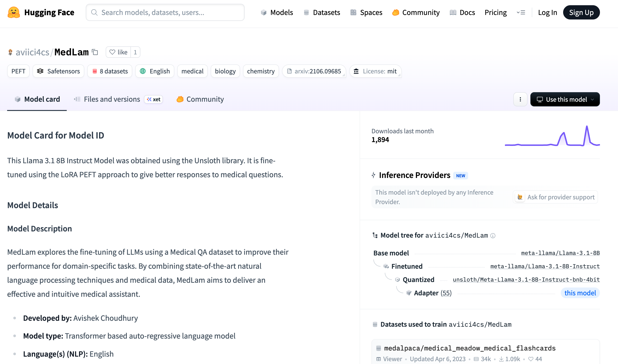Expand the navigation overflow menu
Screen dimensions: 618x364
521,12
